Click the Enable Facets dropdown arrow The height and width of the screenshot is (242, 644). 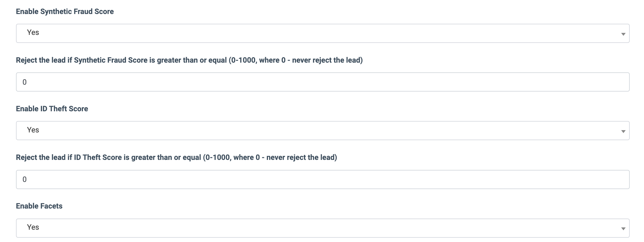623,229
